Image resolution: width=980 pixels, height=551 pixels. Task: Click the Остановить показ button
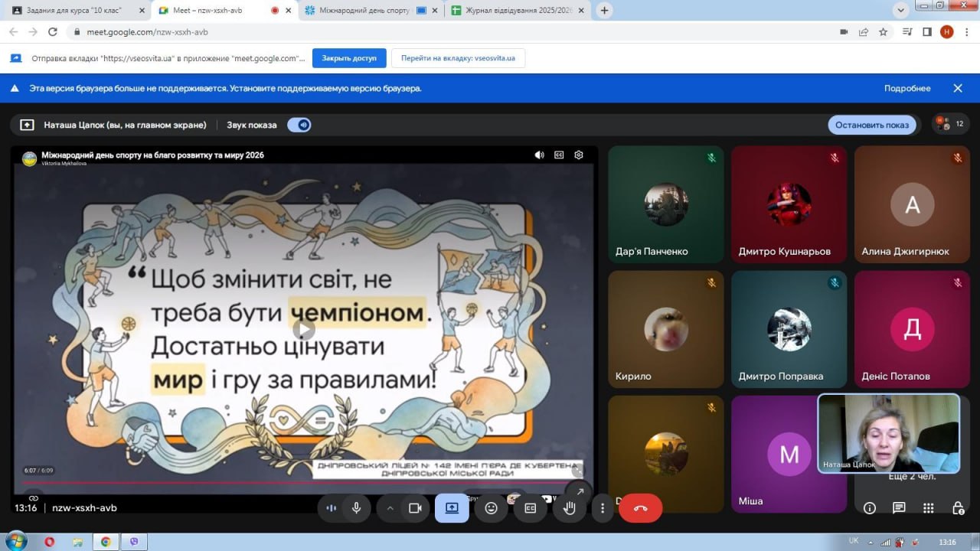click(x=871, y=125)
